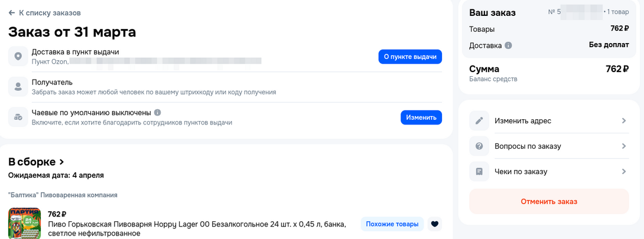Click the question mark icon for order questions
The width and height of the screenshot is (644, 239).
[x=479, y=146]
